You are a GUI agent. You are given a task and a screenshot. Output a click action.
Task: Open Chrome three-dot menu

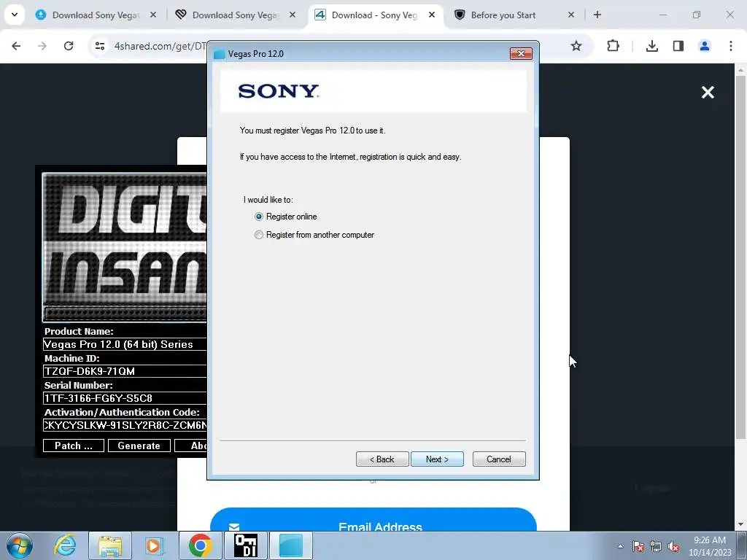pyautogui.click(x=731, y=46)
